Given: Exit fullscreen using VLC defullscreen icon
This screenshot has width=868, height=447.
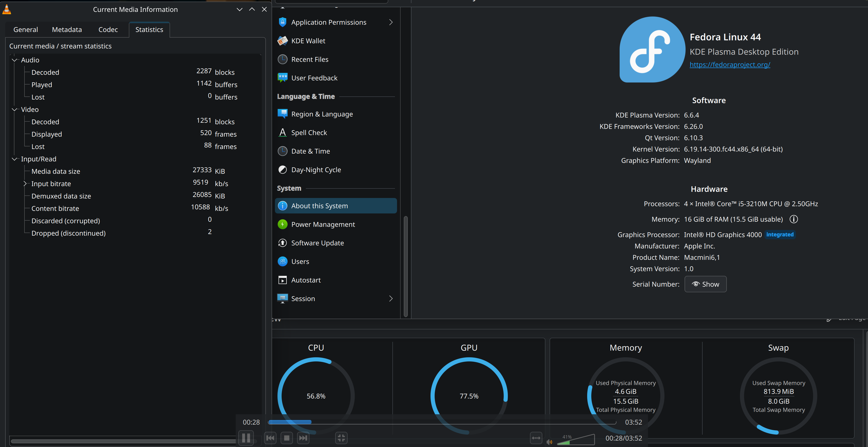Looking at the screenshot, I should (x=341, y=438).
